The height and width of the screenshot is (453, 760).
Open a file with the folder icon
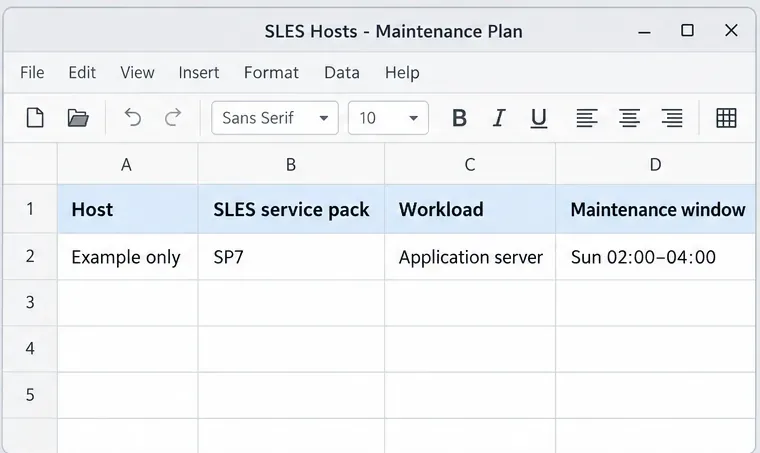tap(78, 118)
